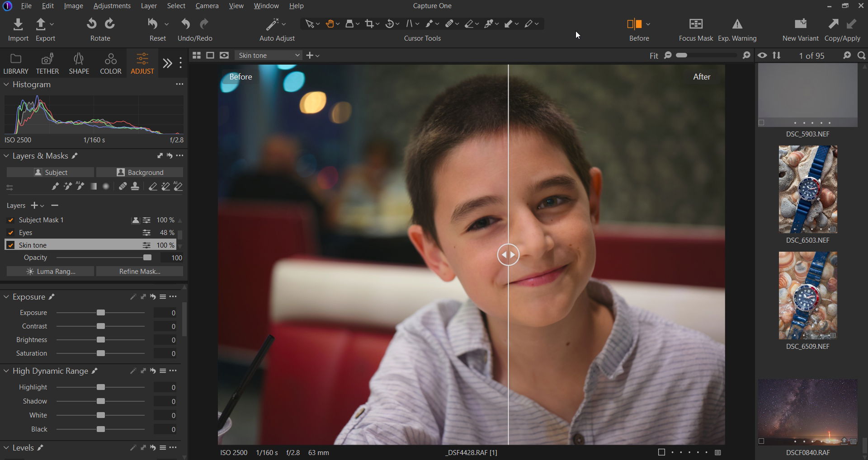Enable the Exp. Warning triangle icon

pos(737,24)
